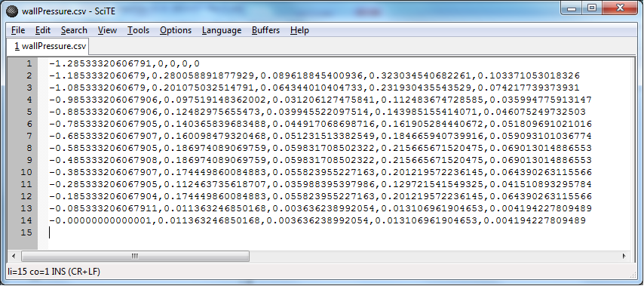
Task: Open the File menu
Action: pyautogui.click(x=18, y=30)
